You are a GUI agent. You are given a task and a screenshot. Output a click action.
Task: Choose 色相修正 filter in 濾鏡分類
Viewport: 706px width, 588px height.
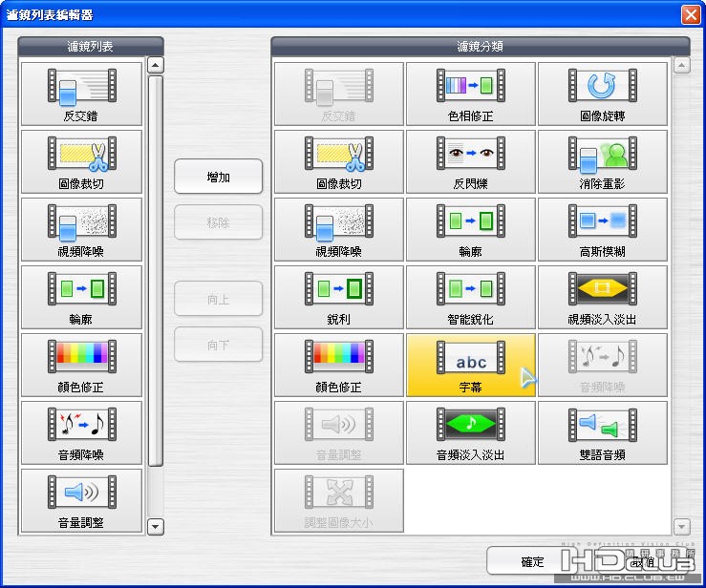point(471,94)
